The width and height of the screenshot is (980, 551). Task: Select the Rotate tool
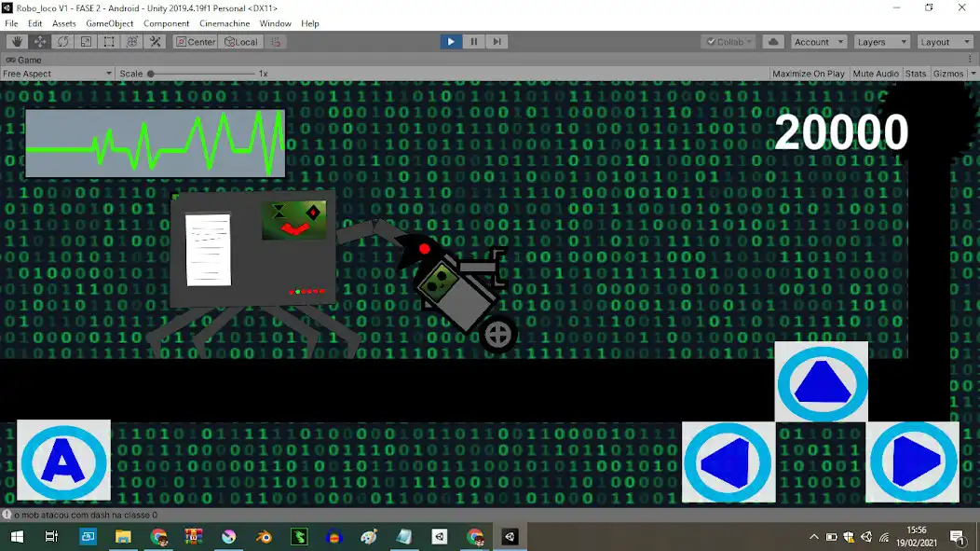62,41
